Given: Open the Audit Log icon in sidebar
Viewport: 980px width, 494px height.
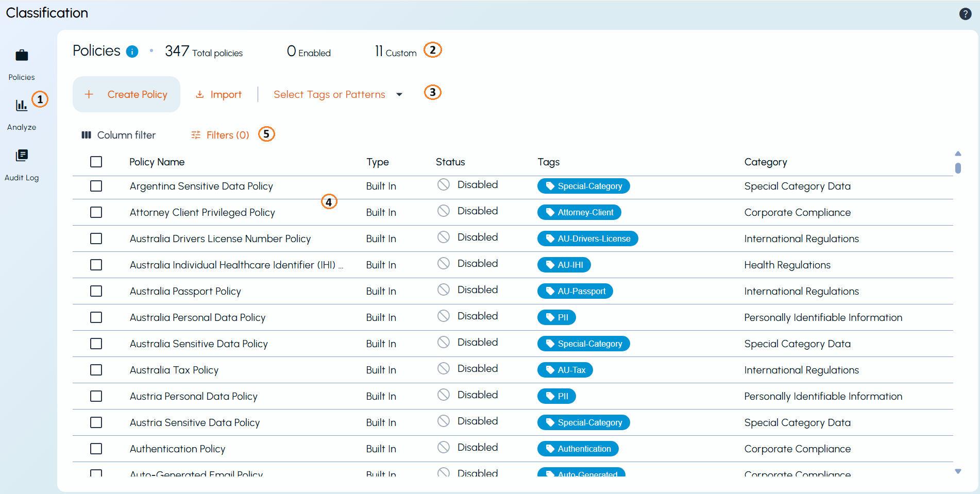Looking at the screenshot, I should [x=22, y=155].
